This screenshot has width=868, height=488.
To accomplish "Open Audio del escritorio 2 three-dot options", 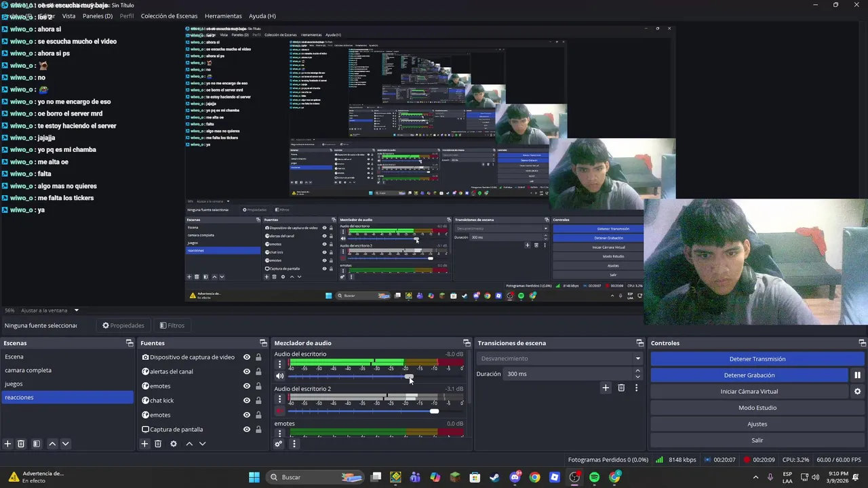I will pos(279,399).
